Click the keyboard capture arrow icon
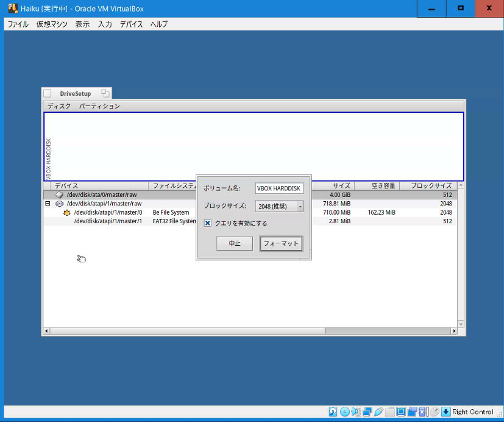504x422 pixels. (445, 412)
